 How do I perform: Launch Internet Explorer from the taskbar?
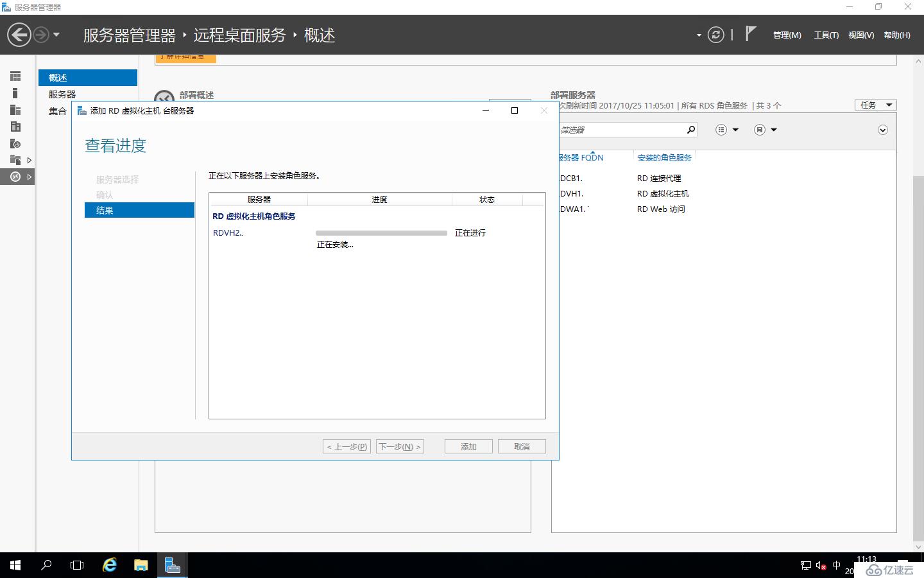(x=110, y=565)
